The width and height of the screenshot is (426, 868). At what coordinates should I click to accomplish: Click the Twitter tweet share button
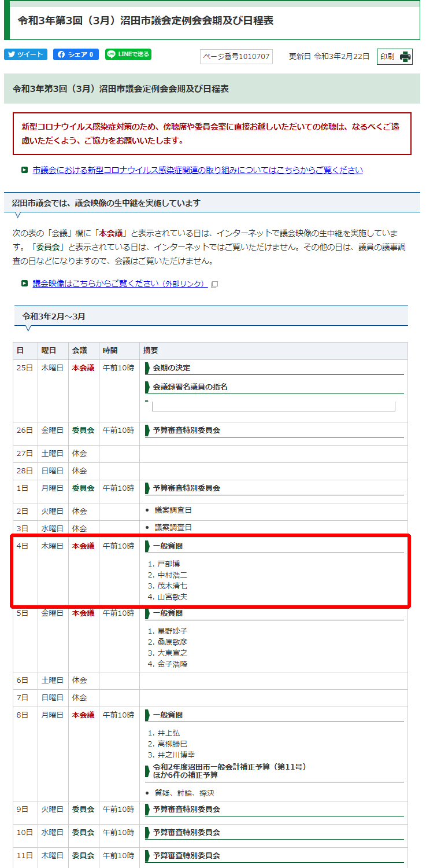pyautogui.click(x=25, y=54)
